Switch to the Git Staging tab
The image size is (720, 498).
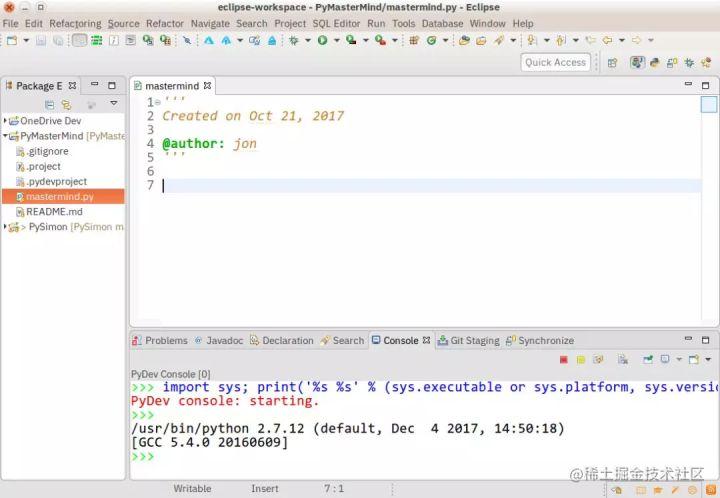(469, 341)
